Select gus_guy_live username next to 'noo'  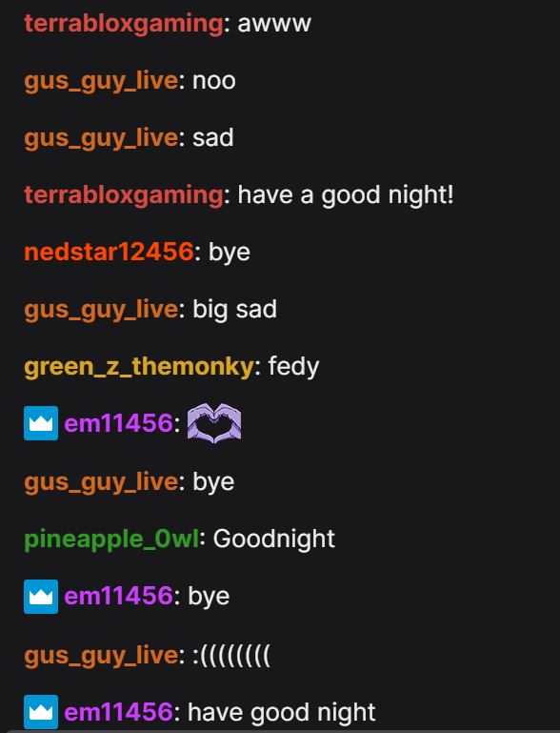pyautogui.click(x=101, y=81)
